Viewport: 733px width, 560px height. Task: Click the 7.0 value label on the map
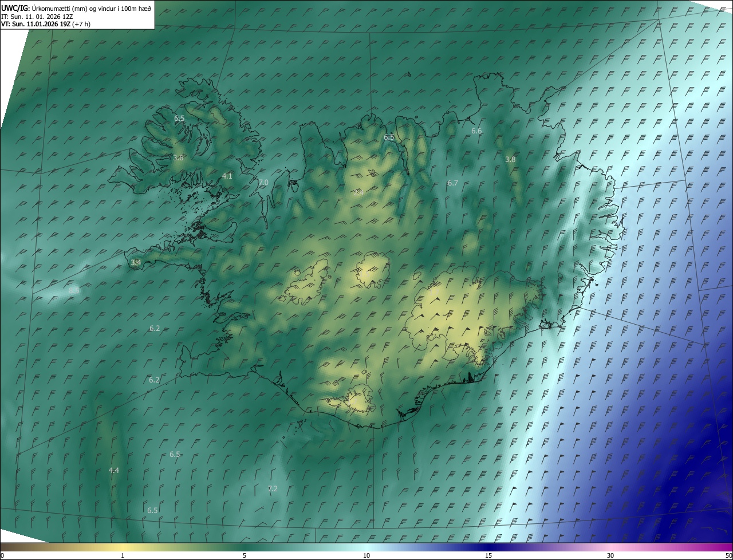click(263, 182)
